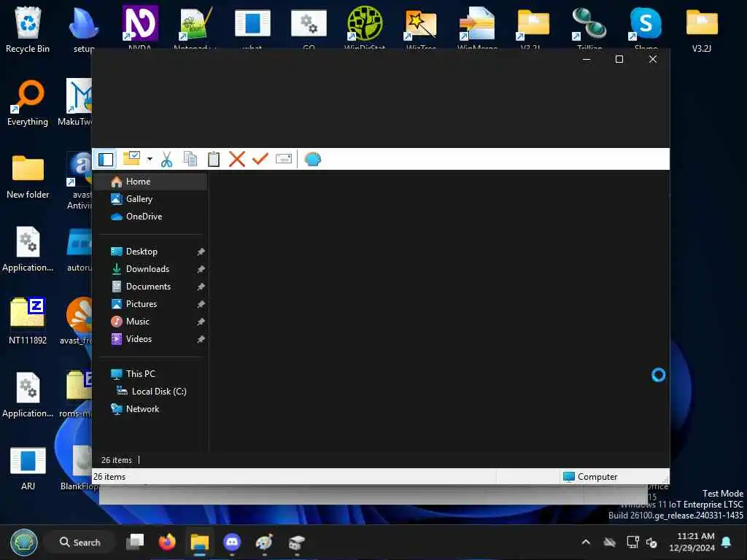The image size is (747, 560).
Task: Select the GO desktop icon
Action: tap(309, 27)
